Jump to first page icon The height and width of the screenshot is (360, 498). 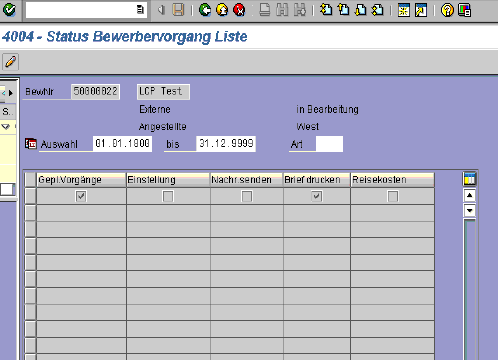point(326,10)
